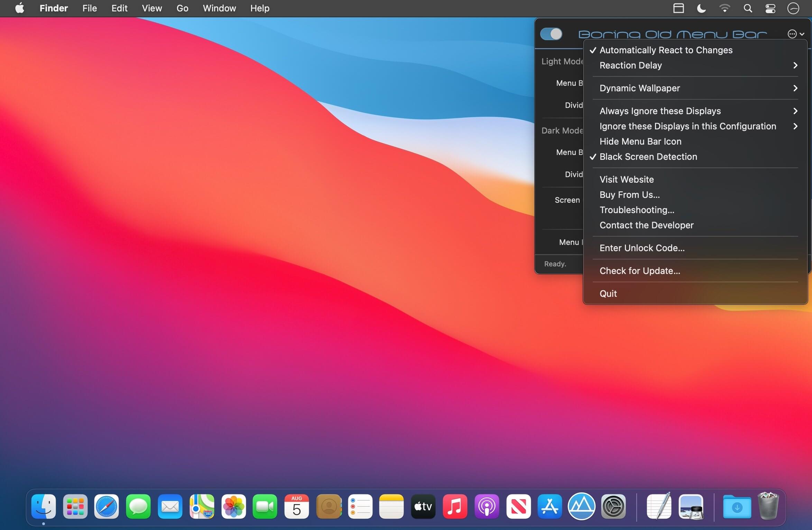The width and height of the screenshot is (812, 530).
Task: Choose Visit Website from the menu
Action: pyautogui.click(x=695, y=180)
